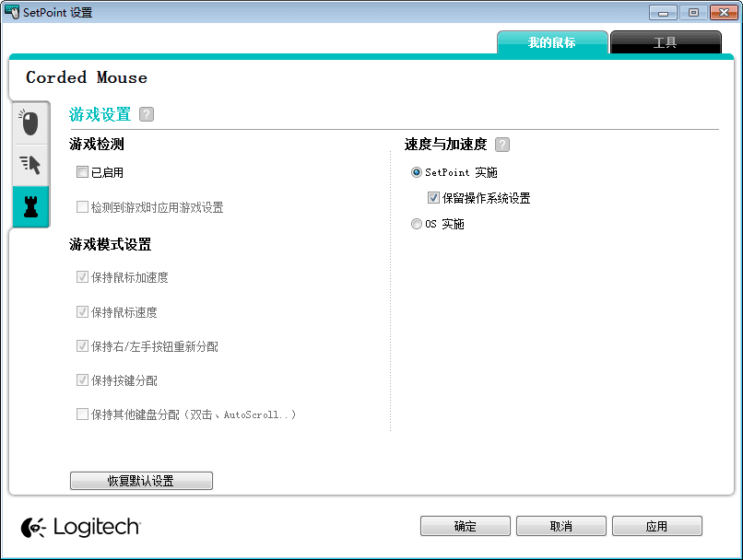This screenshot has width=743, height=560.
Task: Click the 应用 button
Action: pyautogui.click(x=657, y=526)
